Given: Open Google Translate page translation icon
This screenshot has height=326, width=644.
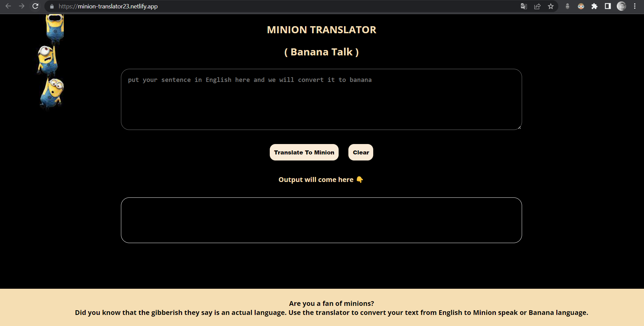Looking at the screenshot, I should pyautogui.click(x=523, y=6).
